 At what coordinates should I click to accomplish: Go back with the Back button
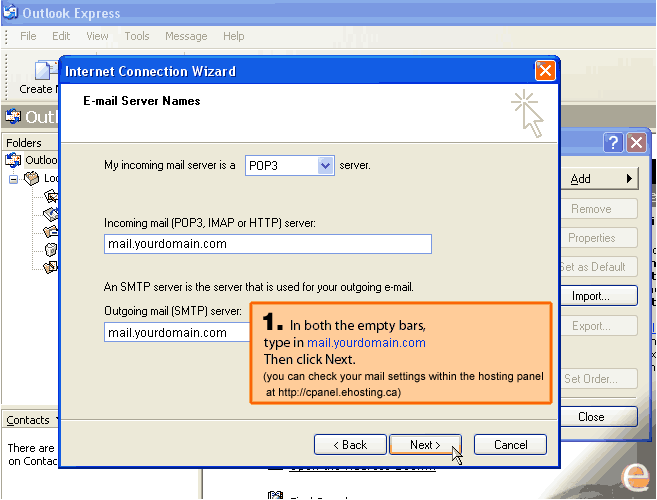[x=350, y=445]
